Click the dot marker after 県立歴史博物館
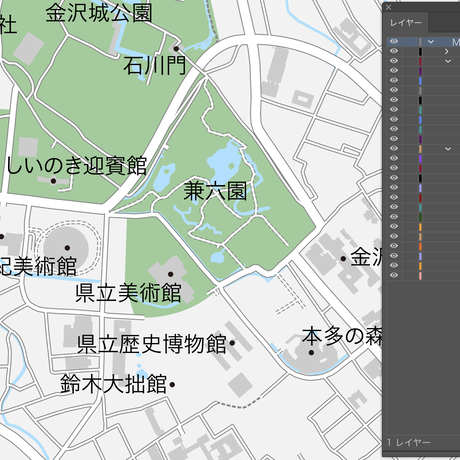The image size is (460, 460). click(x=232, y=343)
